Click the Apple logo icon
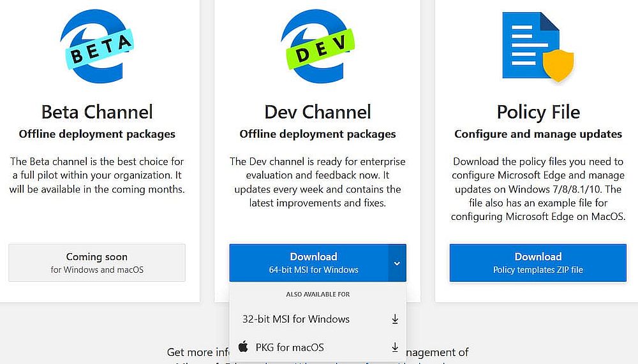 [243, 347]
